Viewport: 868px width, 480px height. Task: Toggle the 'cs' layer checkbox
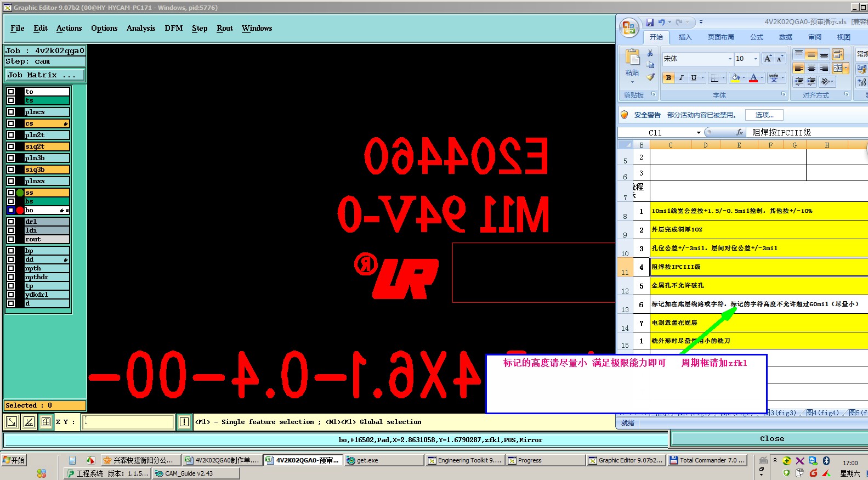[x=11, y=123]
